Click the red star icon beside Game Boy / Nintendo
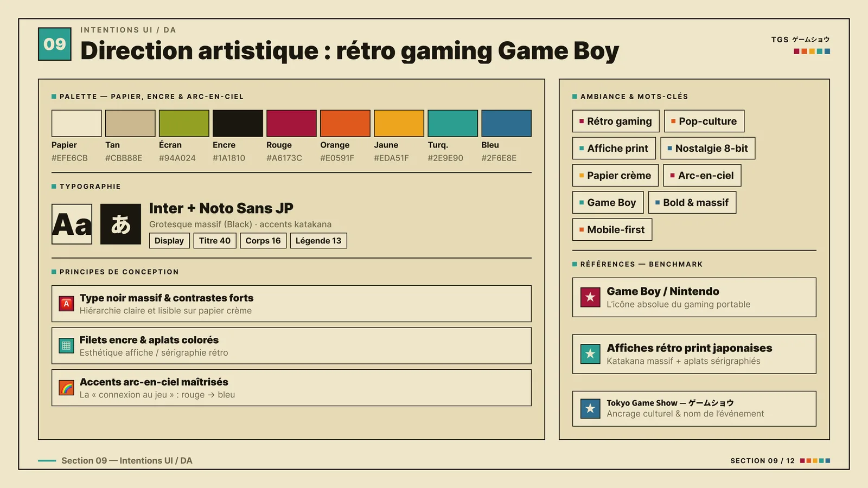 click(x=590, y=297)
